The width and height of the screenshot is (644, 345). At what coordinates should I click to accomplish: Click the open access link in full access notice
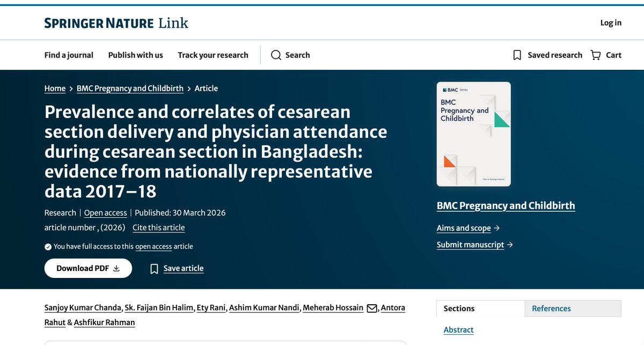153,247
